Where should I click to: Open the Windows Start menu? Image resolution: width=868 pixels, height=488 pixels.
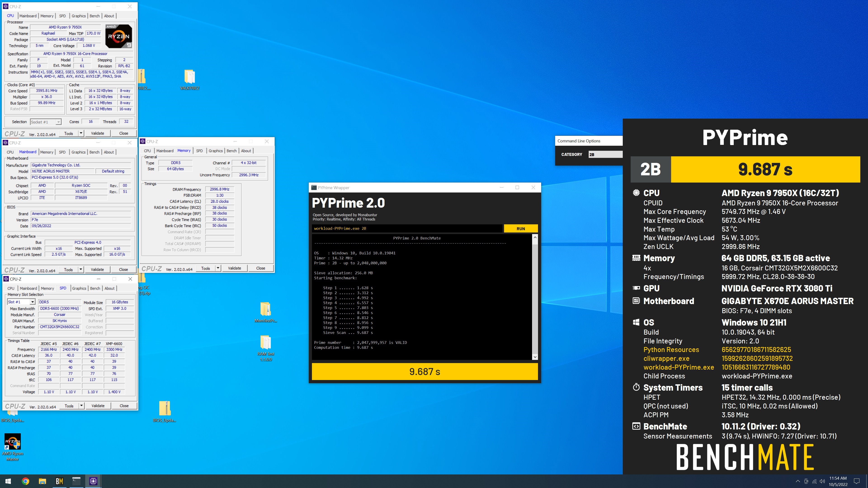8,481
